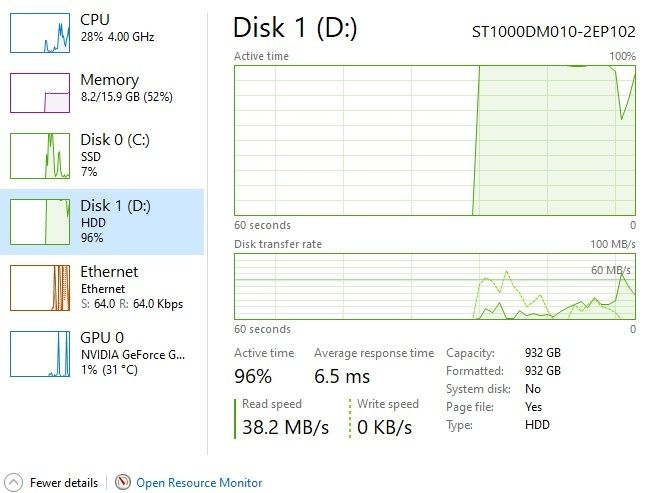Open Resource Monitor link

199,483
